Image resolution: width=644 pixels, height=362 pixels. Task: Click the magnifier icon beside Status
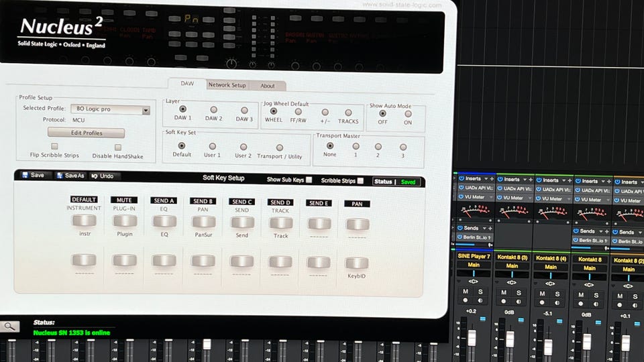pyautogui.click(x=9, y=326)
